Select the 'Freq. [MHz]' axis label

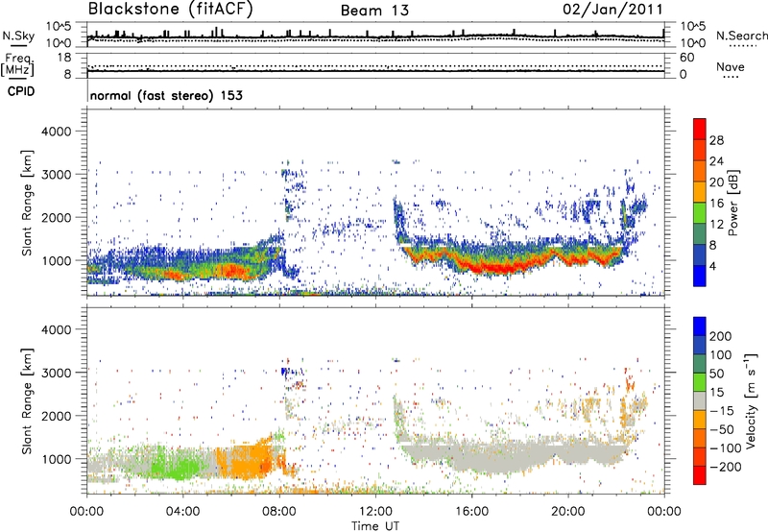[17, 64]
